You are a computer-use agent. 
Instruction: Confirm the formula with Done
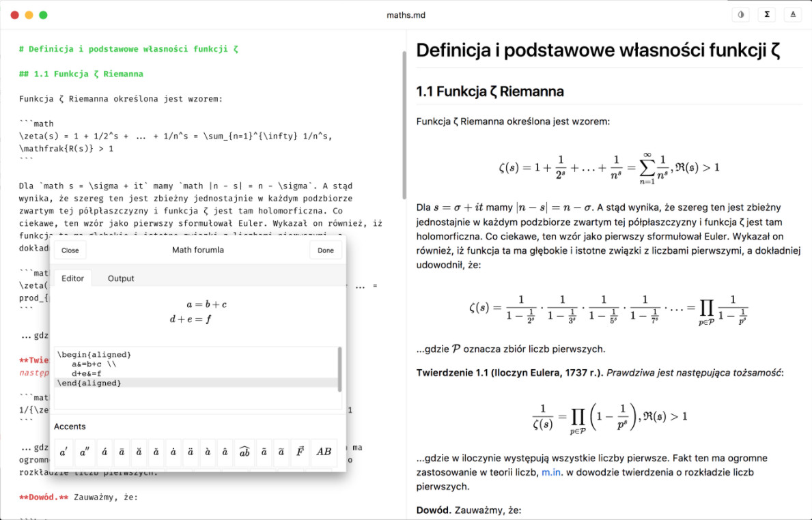coord(326,250)
